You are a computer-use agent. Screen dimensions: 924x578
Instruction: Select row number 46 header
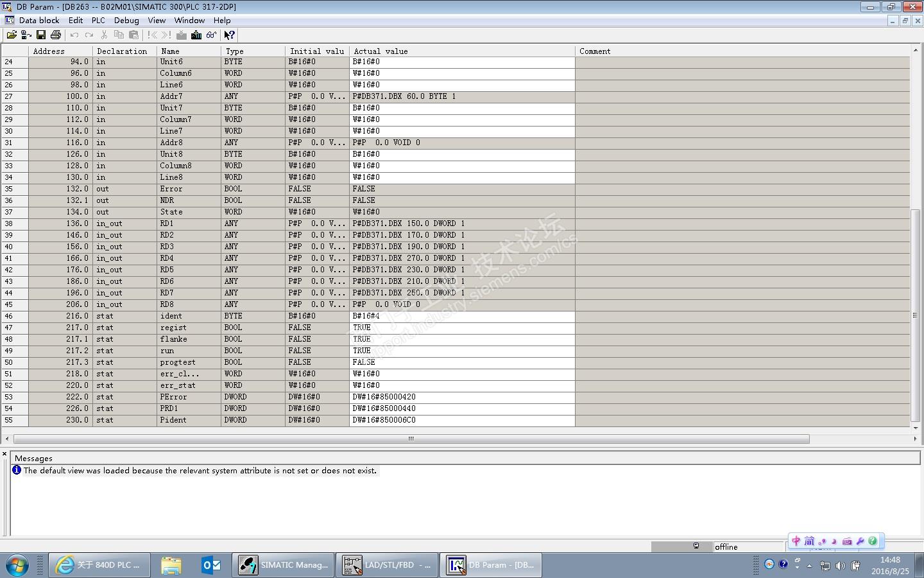(15, 316)
